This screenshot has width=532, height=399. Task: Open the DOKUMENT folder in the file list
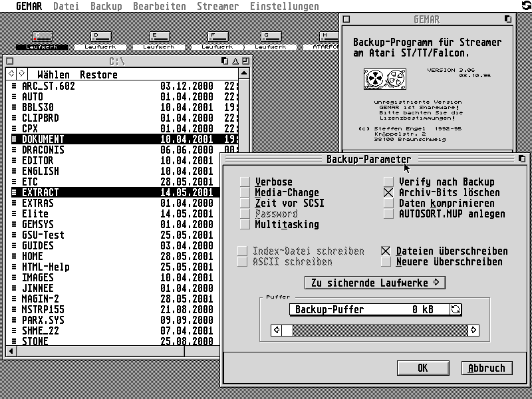pos(43,139)
